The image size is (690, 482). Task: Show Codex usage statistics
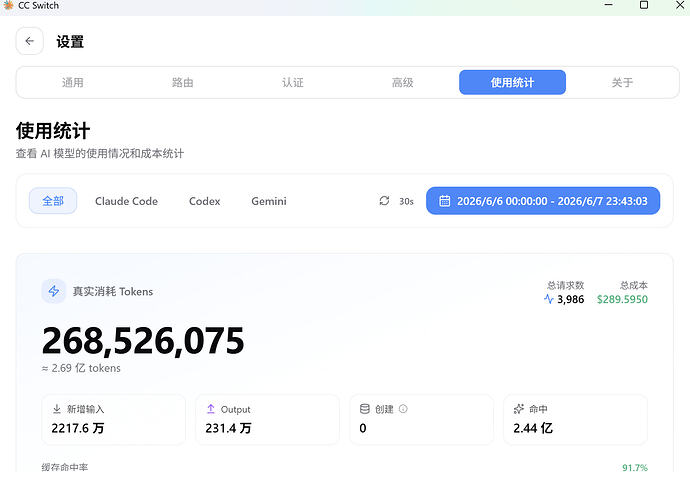pyautogui.click(x=205, y=201)
